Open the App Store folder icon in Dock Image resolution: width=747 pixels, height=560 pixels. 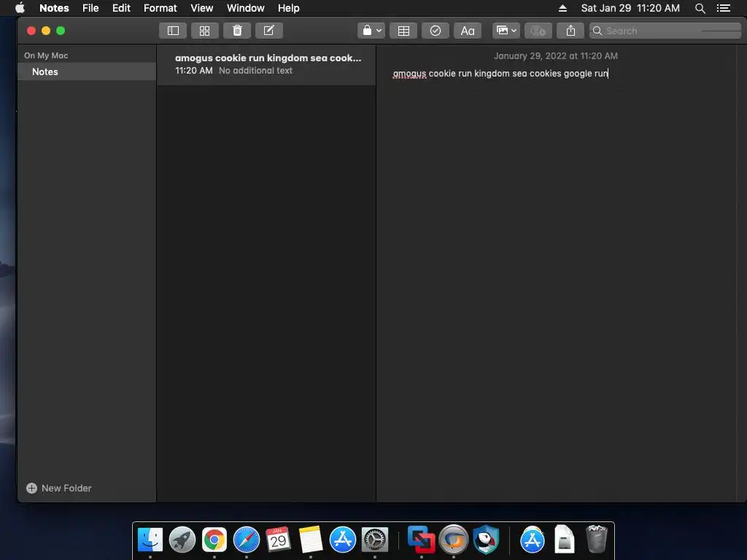[x=532, y=540]
